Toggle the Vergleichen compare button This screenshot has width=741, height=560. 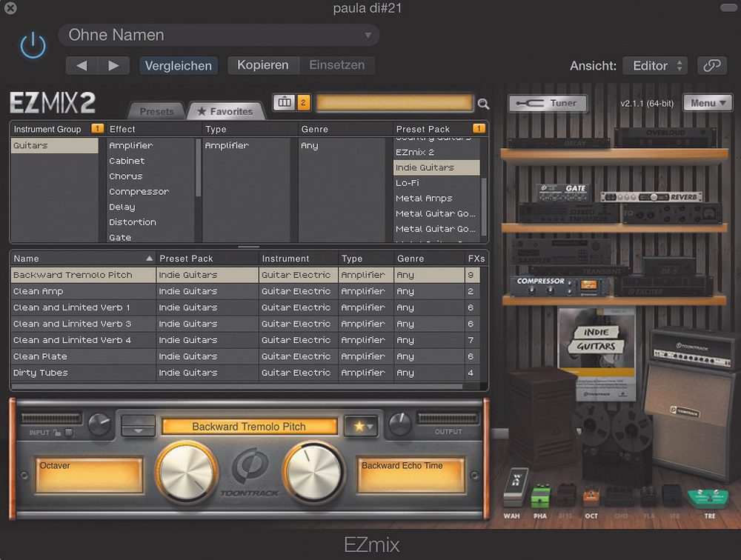(178, 65)
